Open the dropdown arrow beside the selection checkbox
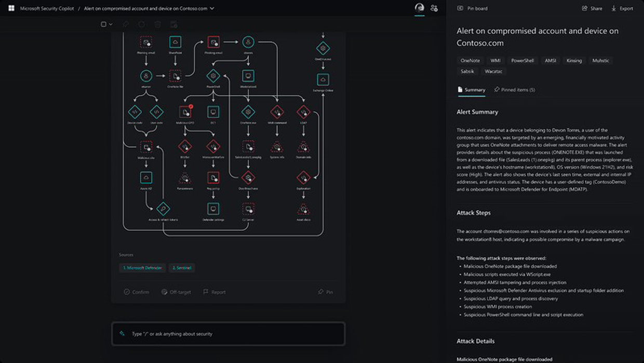 tap(111, 24)
